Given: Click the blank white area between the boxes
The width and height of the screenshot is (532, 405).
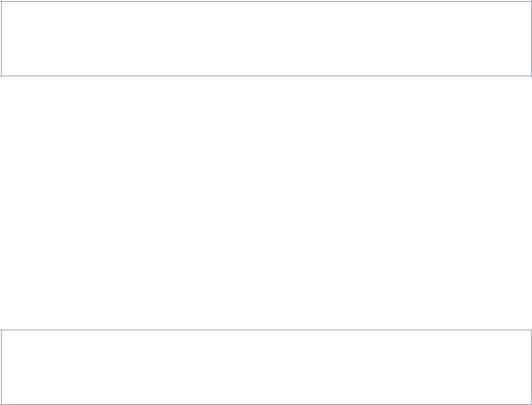Looking at the screenshot, I should click(x=266, y=202).
